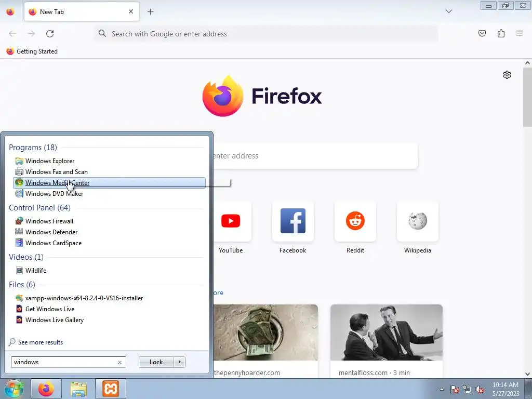This screenshot has height=399, width=532.
Task: Click See more results link
Action: pos(41,342)
